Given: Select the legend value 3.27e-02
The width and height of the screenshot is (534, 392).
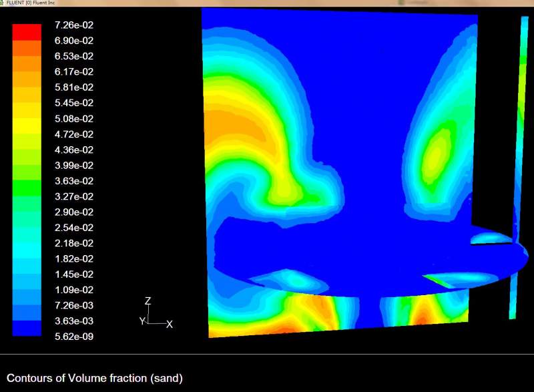Looking at the screenshot, I should pos(74,197).
